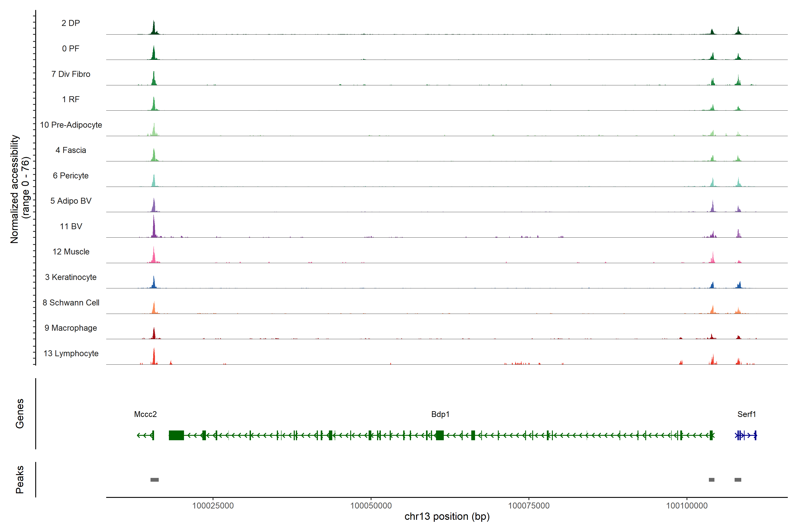Click the middle gray peak bar
The image size is (798, 532).
712,480
